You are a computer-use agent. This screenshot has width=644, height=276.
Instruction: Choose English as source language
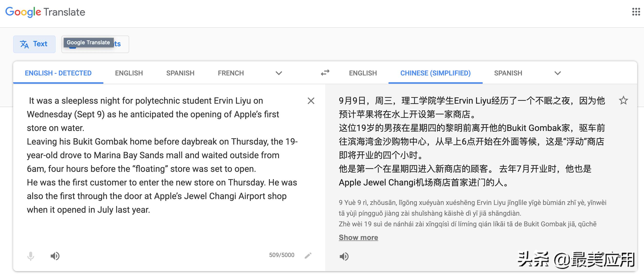(x=129, y=73)
